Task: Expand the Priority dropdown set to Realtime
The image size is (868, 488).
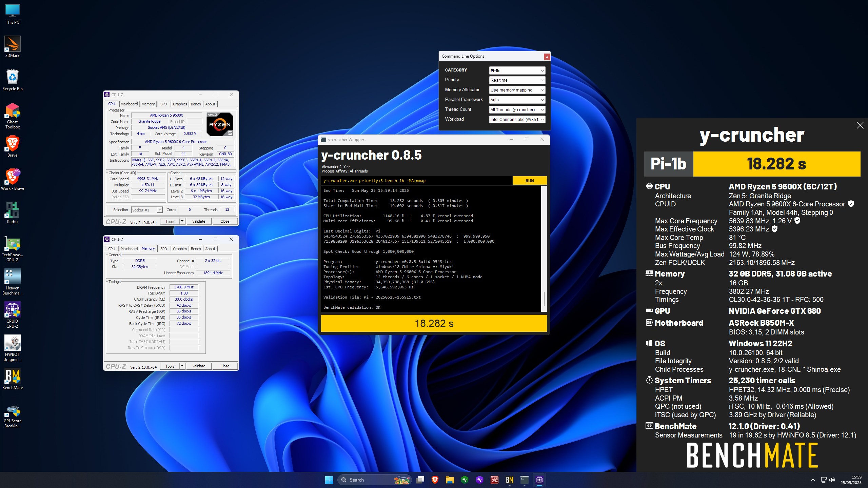Action: [517, 80]
